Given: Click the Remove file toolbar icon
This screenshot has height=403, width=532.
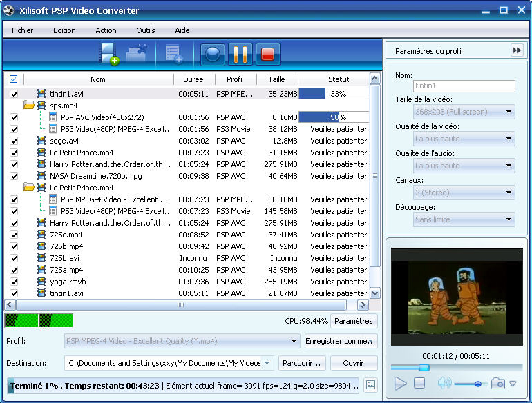Looking at the screenshot, I should (137, 54).
